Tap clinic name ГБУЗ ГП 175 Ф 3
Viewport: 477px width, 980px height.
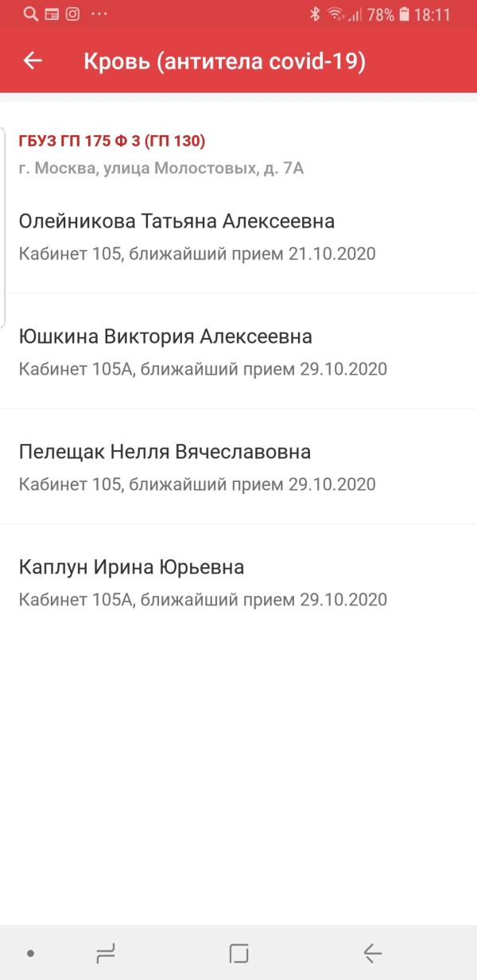point(112,141)
